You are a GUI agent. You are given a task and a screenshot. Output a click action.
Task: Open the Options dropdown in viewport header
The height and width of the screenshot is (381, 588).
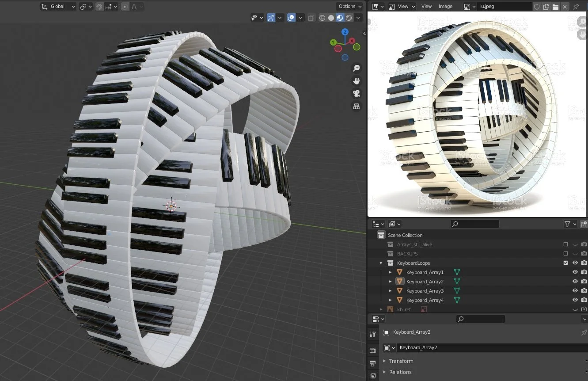point(349,6)
